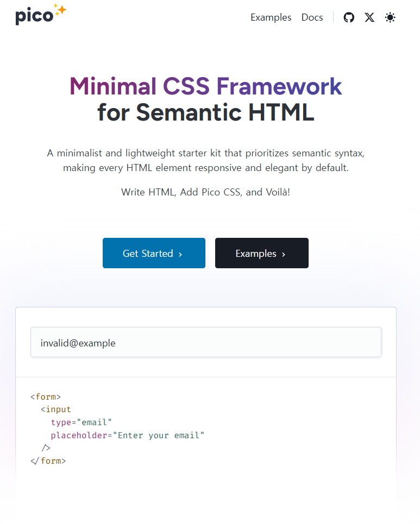
Task: Click the blue Get Started button
Action: (x=154, y=253)
